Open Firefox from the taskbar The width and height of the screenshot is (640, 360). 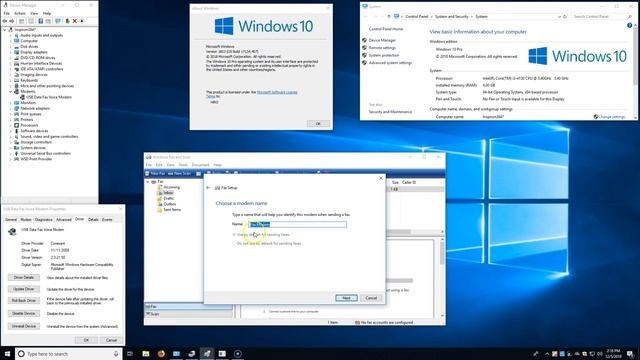161,354
